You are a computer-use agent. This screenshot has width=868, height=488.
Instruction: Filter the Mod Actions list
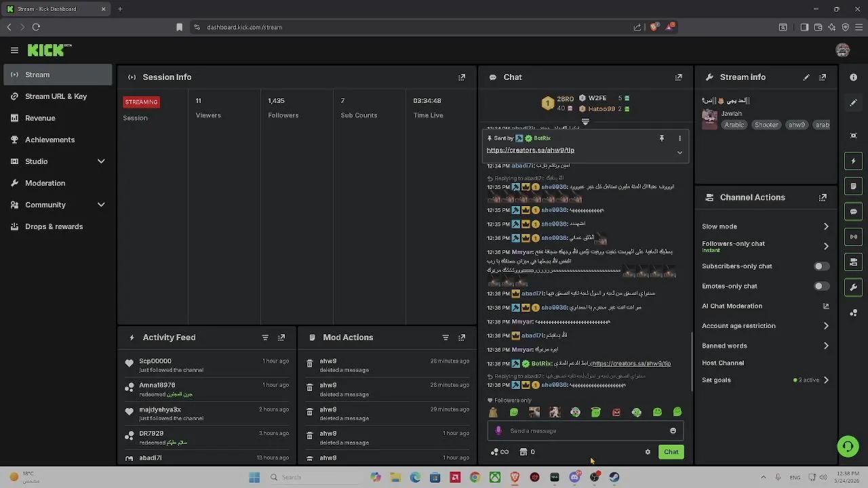click(x=446, y=338)
